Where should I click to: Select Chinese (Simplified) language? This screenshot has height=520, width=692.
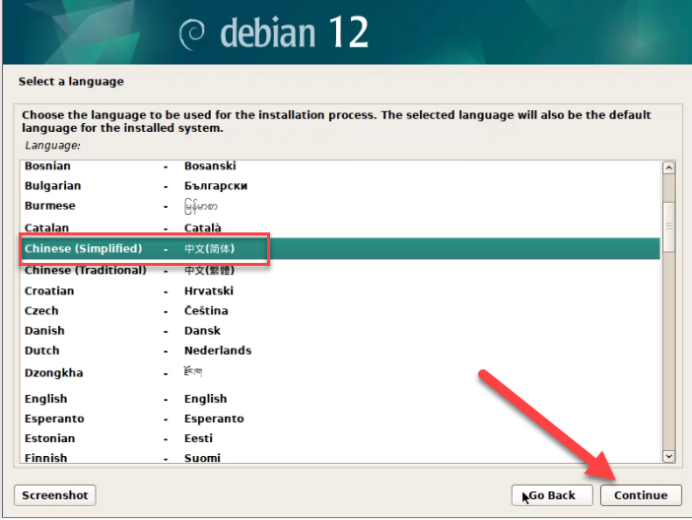pos(84,248)
